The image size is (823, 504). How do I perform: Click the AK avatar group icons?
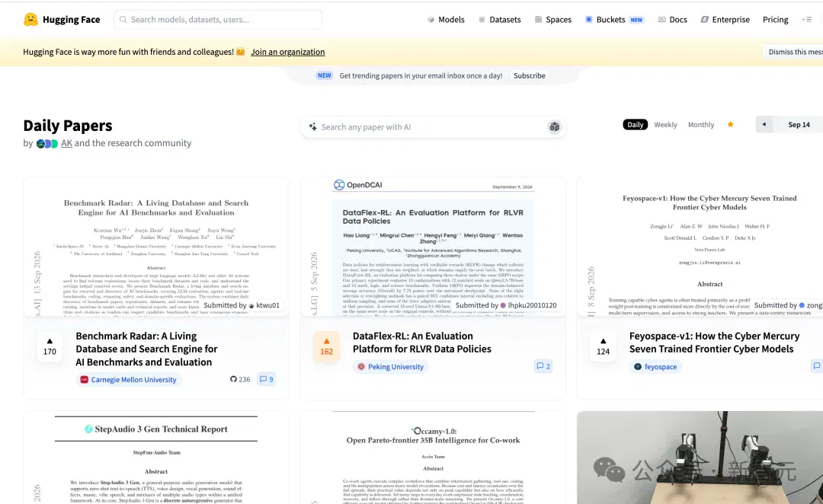(46, 144)
